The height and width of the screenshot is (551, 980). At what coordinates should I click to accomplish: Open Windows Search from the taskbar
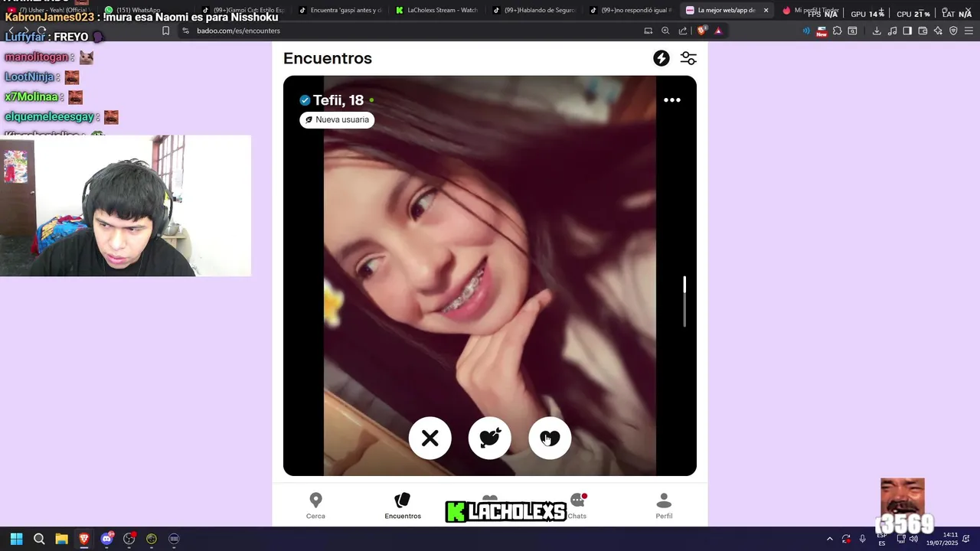[x=39, y=539]
